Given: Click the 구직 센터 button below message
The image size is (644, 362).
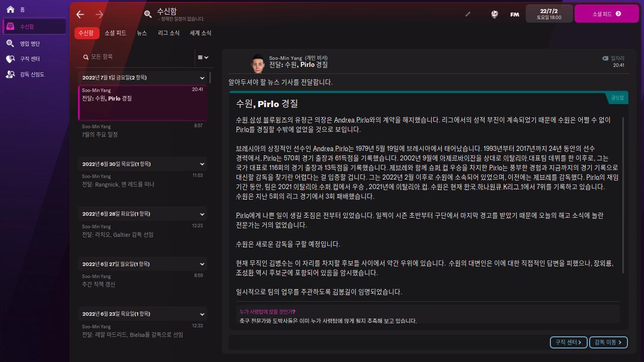Looking at the screenshot, I should [569, 342].
